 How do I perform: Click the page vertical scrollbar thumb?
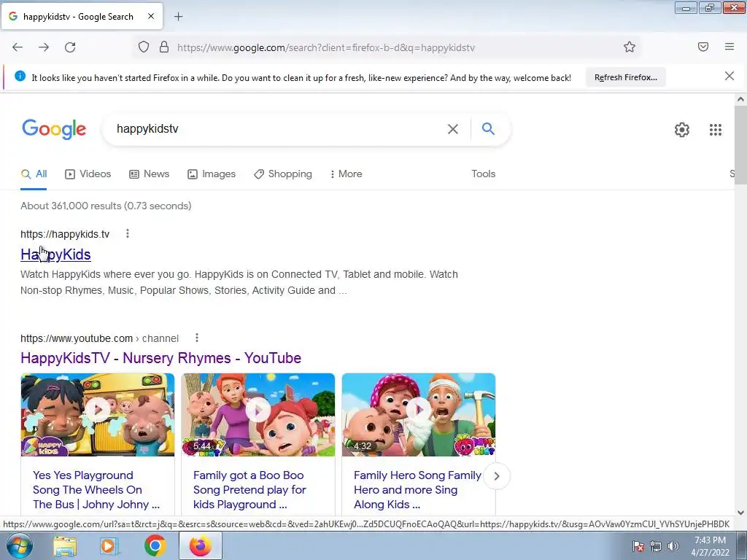pyautogui.click(x=740, y=144)
